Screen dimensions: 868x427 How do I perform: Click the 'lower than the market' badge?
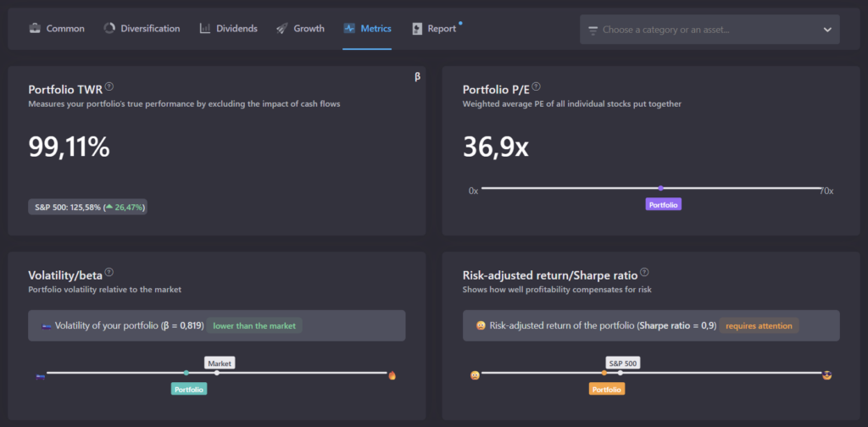pyautogui.click(x=254, y=325)
